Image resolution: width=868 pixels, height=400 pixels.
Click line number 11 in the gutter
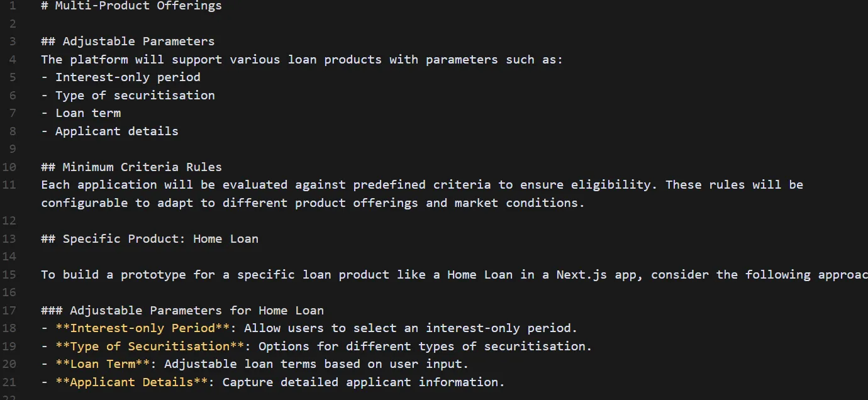pyautogui.click(x=10, y=185)
